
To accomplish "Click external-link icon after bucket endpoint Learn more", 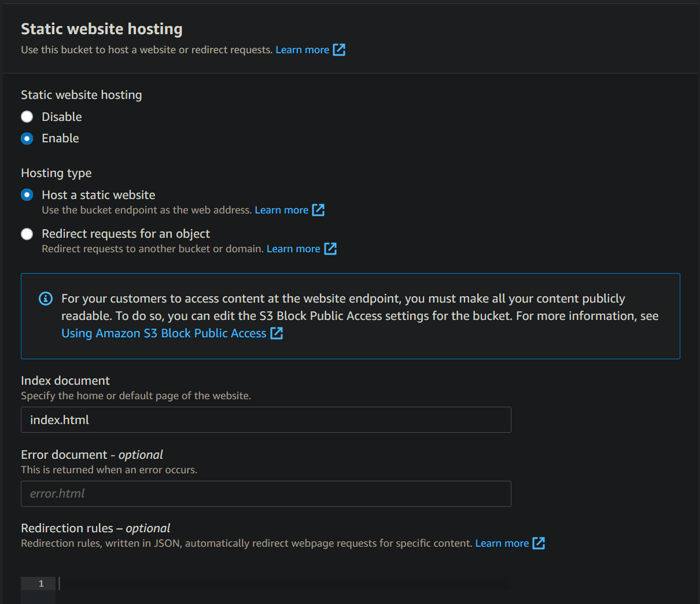I will pos(318,210).
